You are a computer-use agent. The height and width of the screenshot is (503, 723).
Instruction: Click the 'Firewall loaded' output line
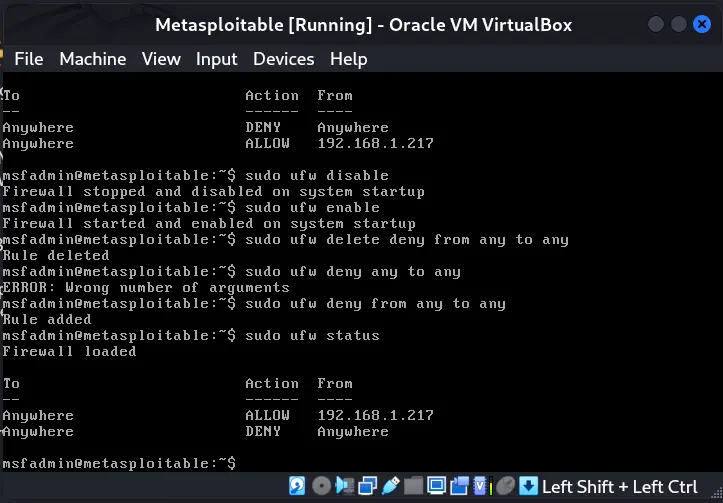(x=69, y=351)
